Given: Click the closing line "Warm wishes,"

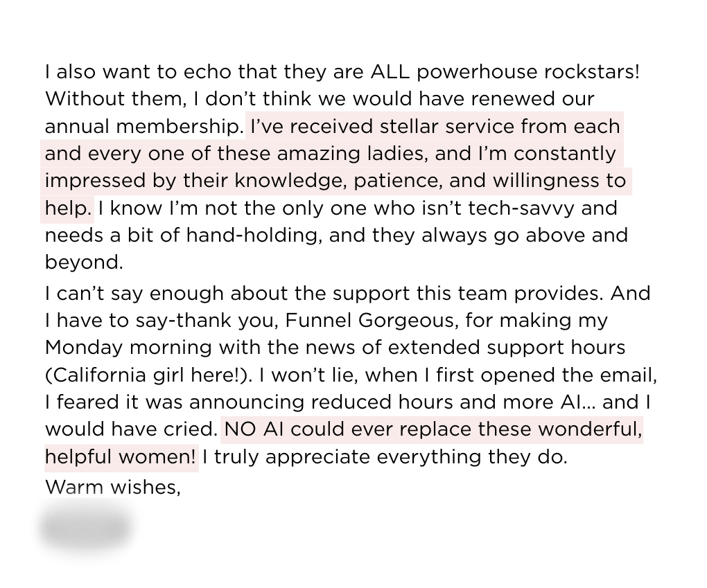Looking at the screenshot, I should (113, 487).
